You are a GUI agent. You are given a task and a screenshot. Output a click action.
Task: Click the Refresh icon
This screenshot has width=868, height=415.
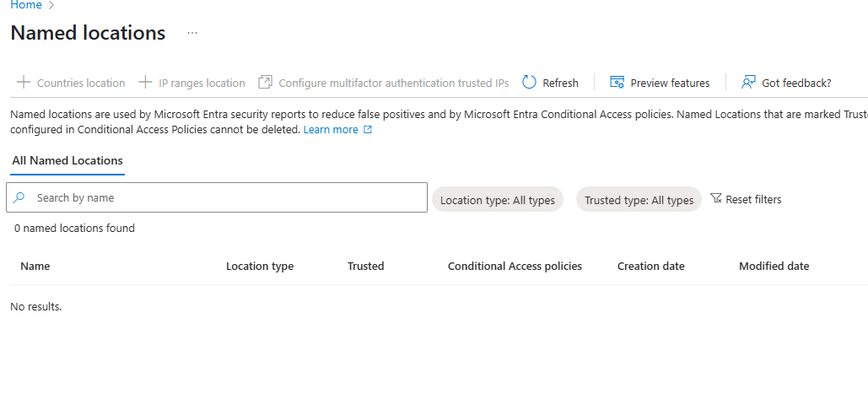(x=530, y=83)
